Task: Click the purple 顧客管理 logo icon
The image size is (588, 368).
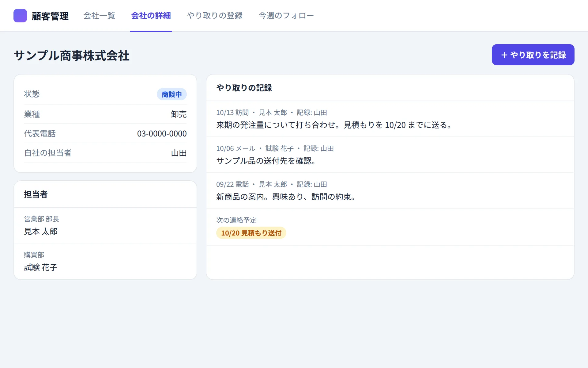Action: [20, 16]
